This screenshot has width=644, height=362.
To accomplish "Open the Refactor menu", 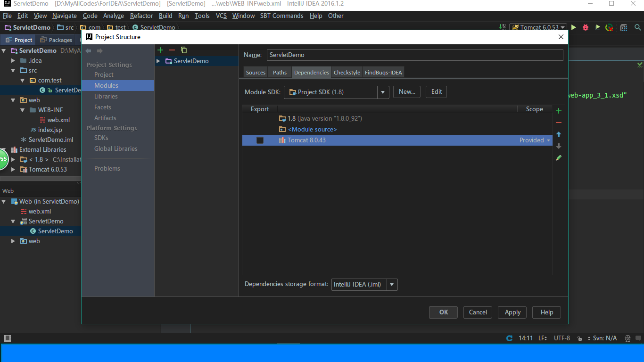I will [x=141, y=16].
